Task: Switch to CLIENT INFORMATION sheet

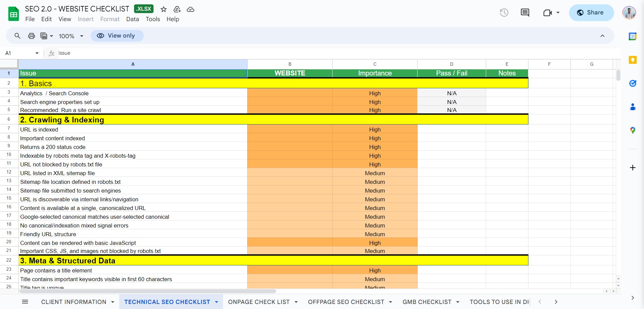Action: coord(74,302)
